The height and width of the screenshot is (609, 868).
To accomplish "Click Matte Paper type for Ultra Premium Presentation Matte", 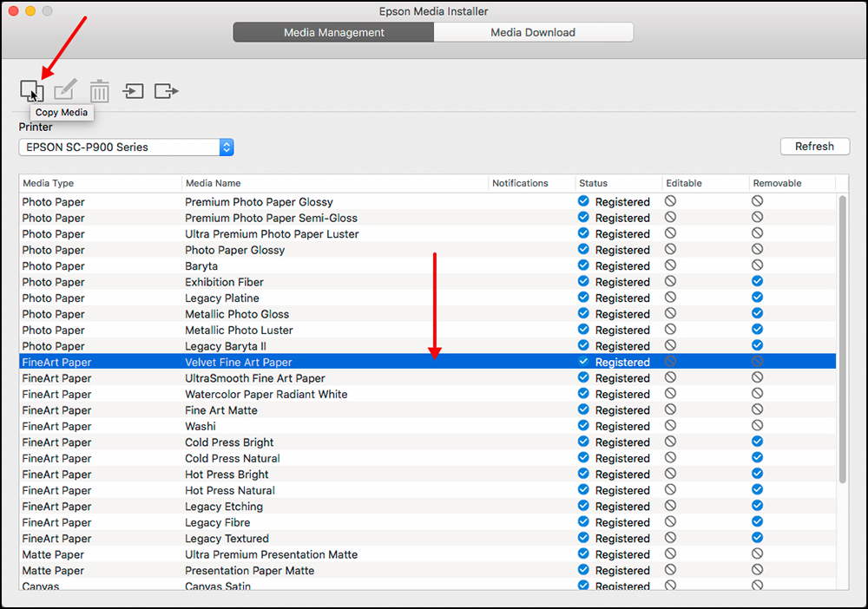I will click(53, 555).
